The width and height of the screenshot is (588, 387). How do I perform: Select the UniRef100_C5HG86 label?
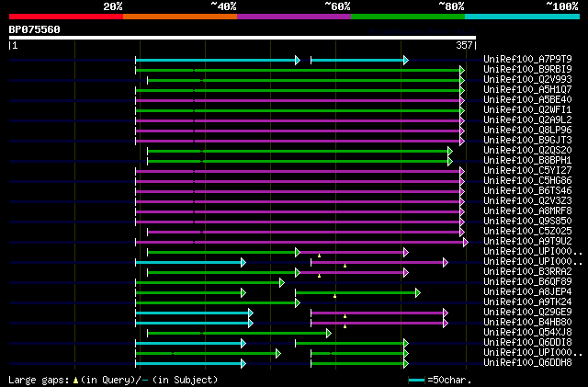coord(527,181)
